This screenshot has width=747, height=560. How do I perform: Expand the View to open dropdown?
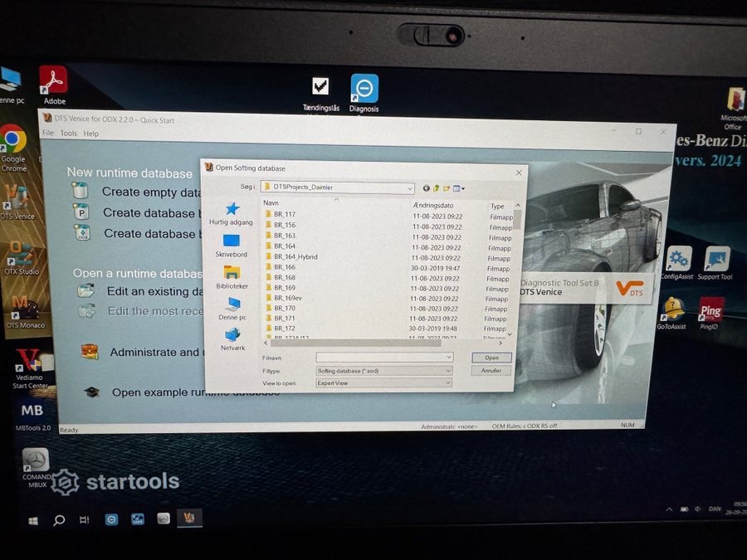448,383
